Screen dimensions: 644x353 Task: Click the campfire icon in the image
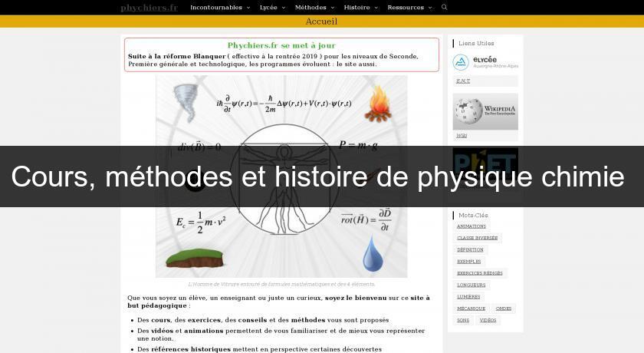click(x=378, y=104)
